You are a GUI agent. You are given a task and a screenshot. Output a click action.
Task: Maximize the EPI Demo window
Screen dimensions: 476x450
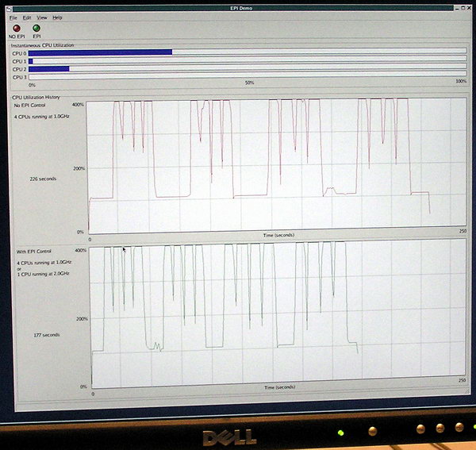[463, 8]
